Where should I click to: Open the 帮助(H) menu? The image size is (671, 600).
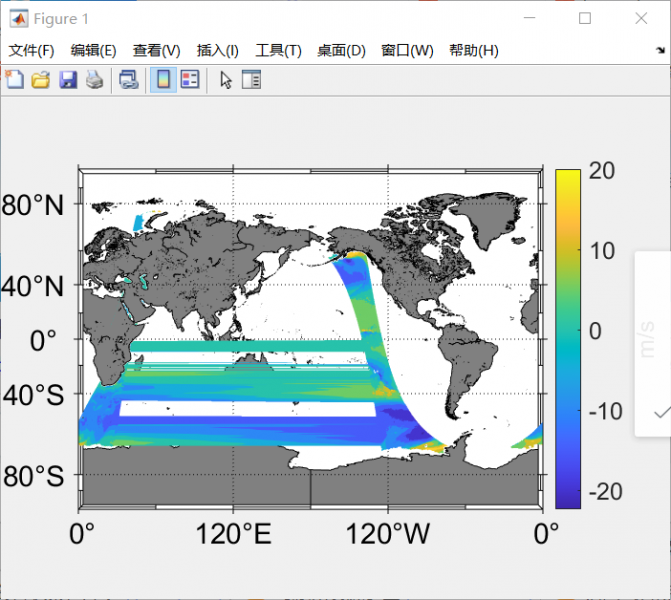point(474,51)
